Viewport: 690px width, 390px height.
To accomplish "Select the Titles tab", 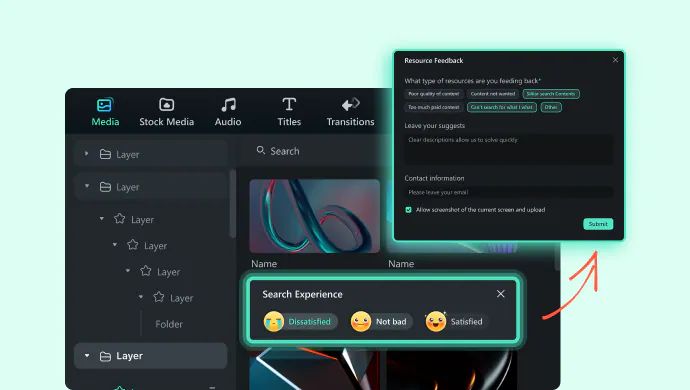I will click(x=289, y=112).
